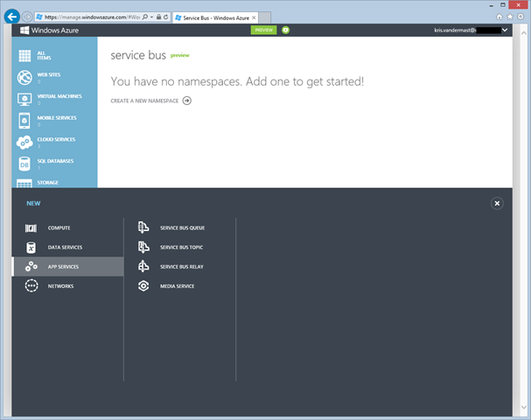Select APP SERVICES in the New menu
The width and height of the screenshot is (531, 420).
click(x=63, y=267)
